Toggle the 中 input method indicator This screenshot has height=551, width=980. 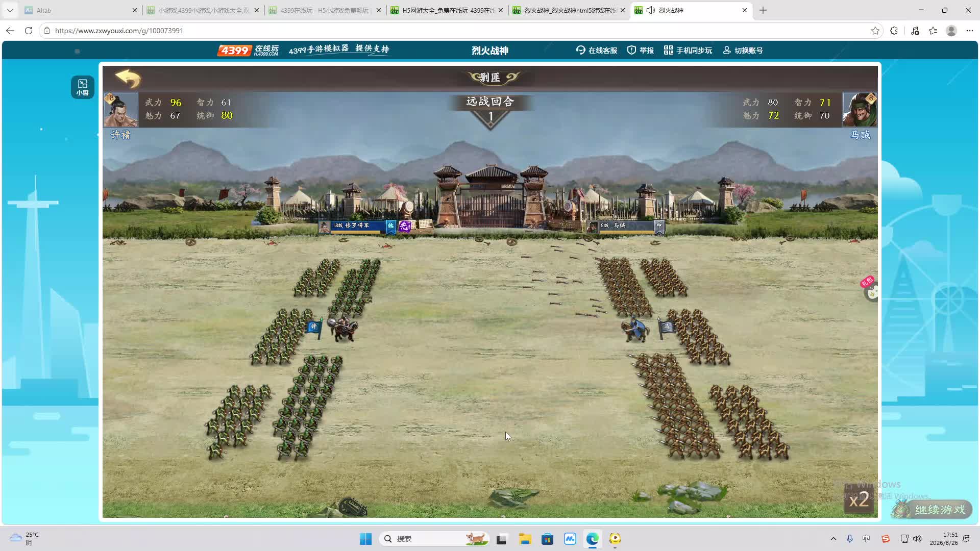point(866,539)
